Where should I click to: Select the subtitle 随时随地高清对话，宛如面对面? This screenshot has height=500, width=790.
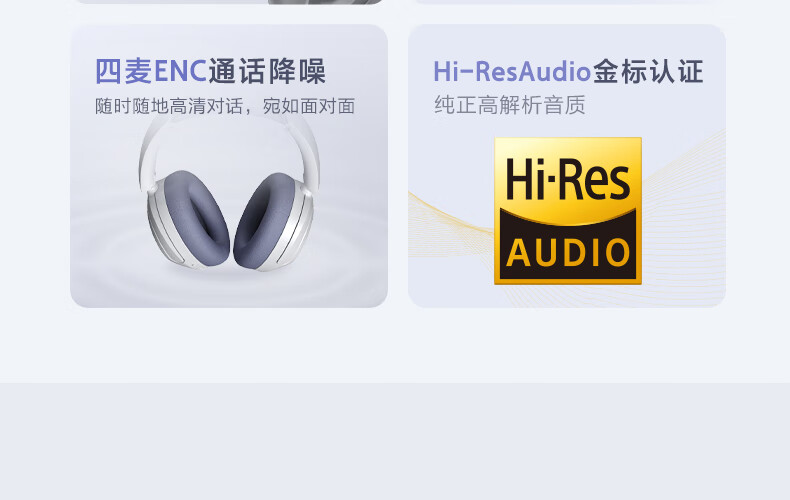pos(225,106)
